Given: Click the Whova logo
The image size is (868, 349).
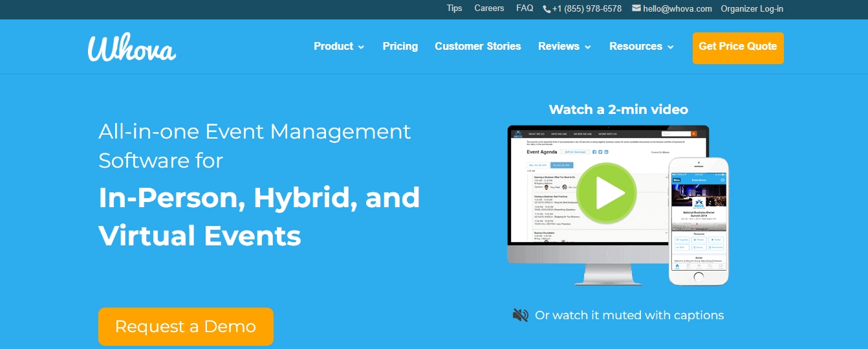Looking at the screenshot, I should tap(132, 47).
